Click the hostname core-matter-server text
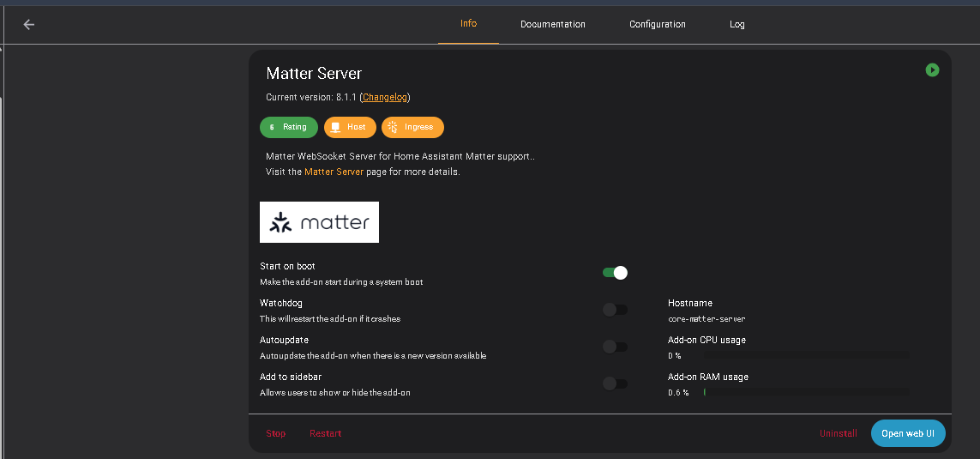Image resolution: width=980 pixels, height=459 pixels. point(706,319)
